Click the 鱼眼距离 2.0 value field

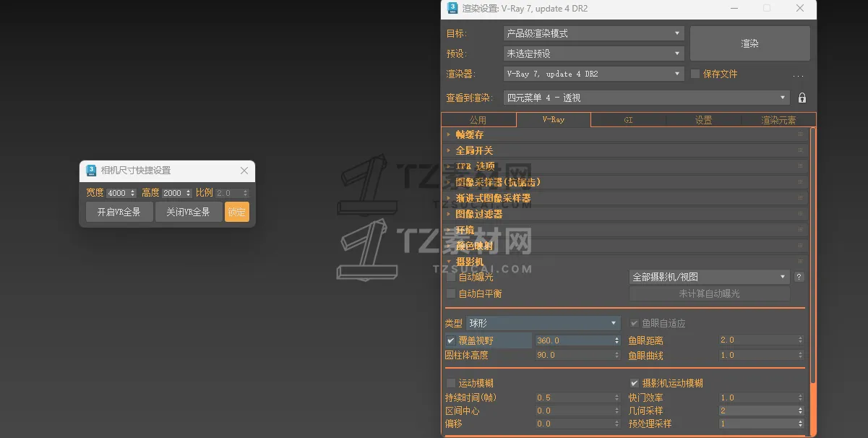tap(757, 340)
